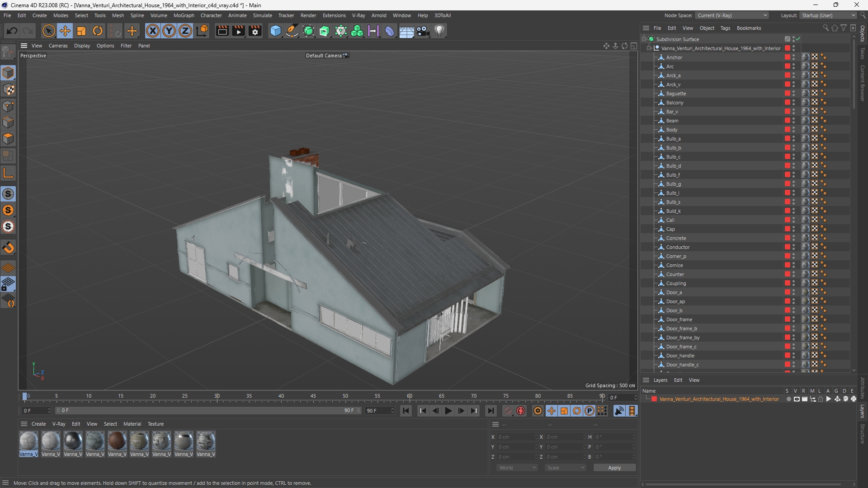This screenshot has height=488, width=868.
Task: Toggle Subdivision Surface enable checkmark
Action: point(798,39)
